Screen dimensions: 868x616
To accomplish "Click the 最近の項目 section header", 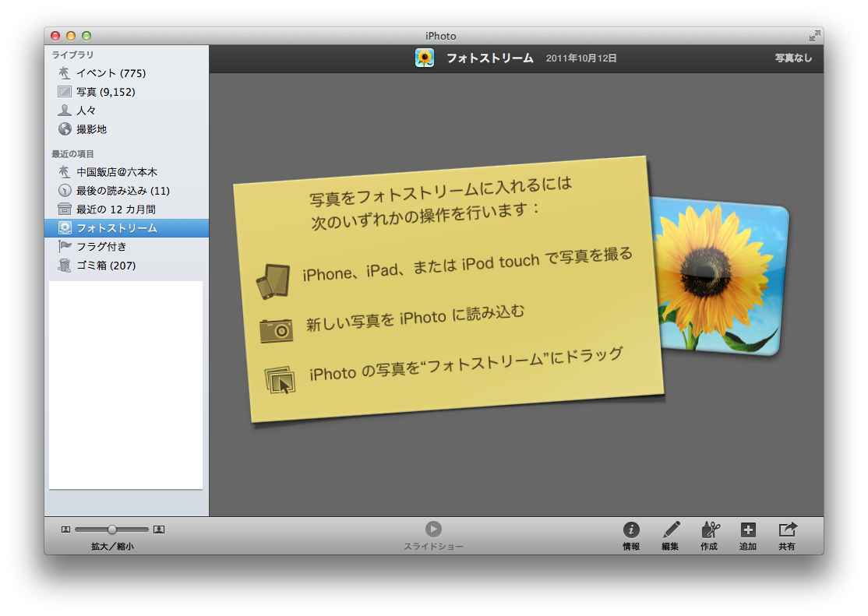I will (72, 154).
